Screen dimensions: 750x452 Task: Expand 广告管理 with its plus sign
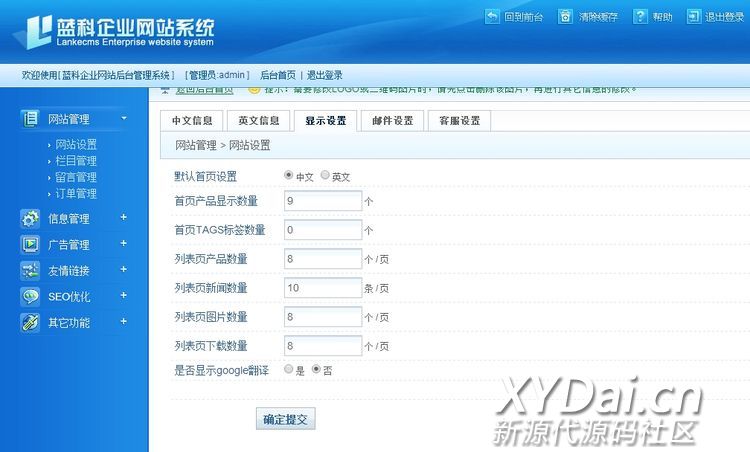point(123,243)
